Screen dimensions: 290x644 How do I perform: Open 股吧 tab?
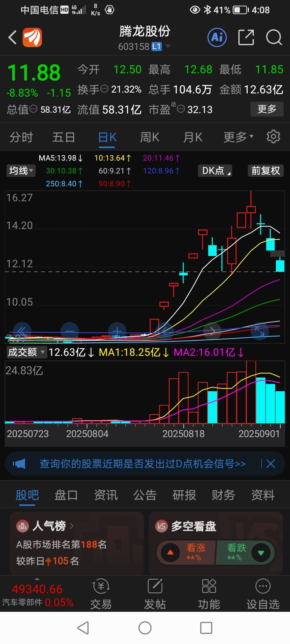(27, 495)
